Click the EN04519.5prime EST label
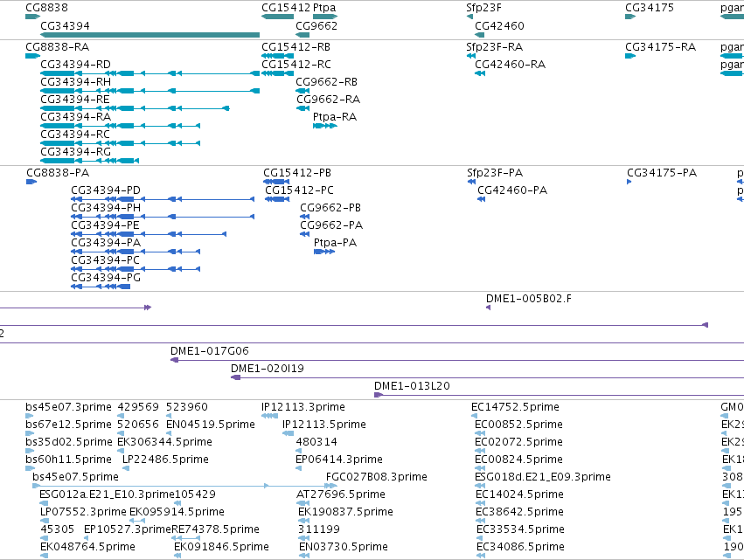 [211, 425]
